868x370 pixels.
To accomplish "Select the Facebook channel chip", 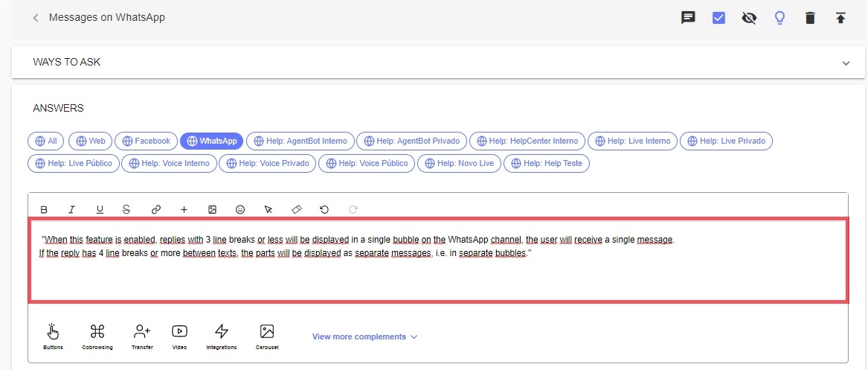I will [x=146, y=141].
